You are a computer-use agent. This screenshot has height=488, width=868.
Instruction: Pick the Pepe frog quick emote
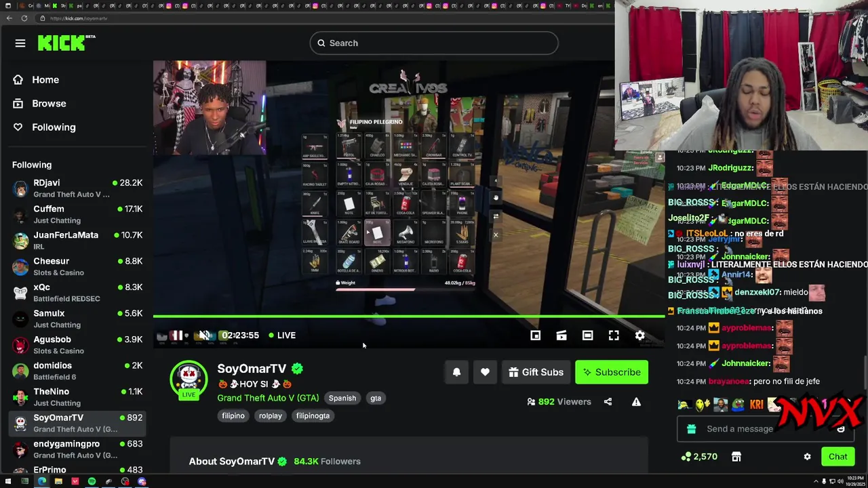738,405
